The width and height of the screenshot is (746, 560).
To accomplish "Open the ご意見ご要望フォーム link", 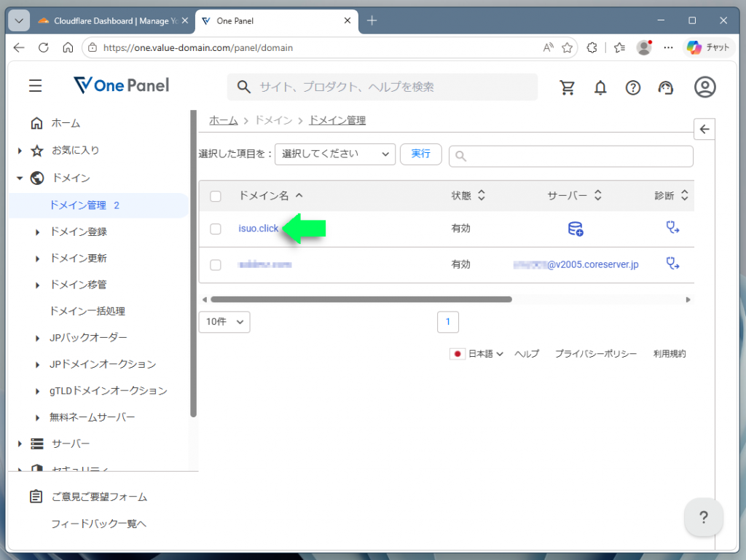I will 99,497.
